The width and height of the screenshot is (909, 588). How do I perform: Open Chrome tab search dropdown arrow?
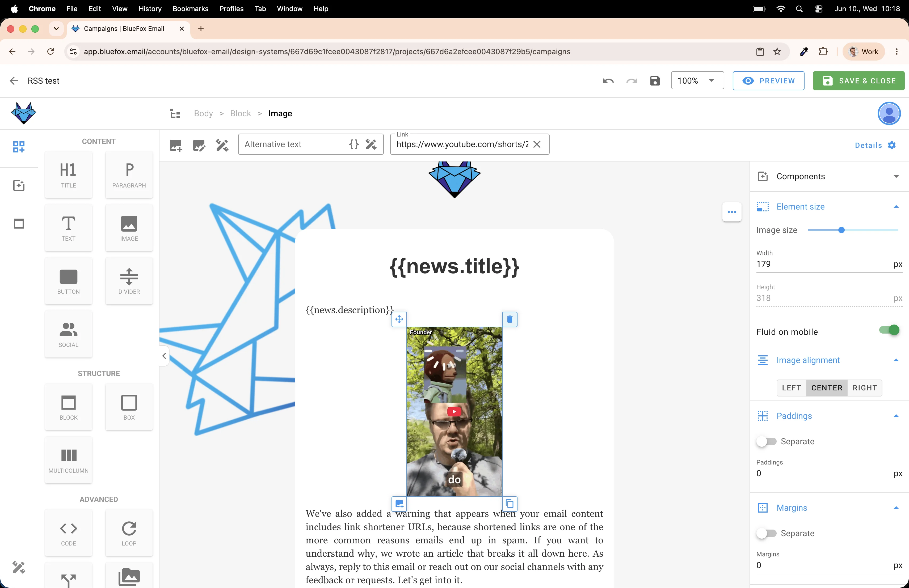56,29
